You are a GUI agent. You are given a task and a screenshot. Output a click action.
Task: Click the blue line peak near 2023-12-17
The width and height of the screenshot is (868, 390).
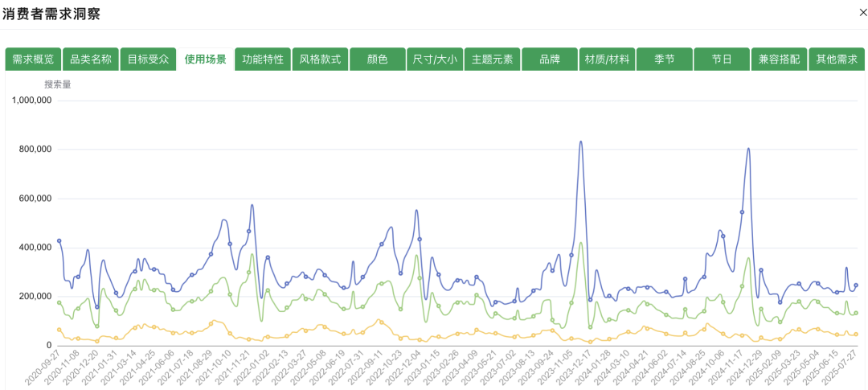click(x=581, y=142)
